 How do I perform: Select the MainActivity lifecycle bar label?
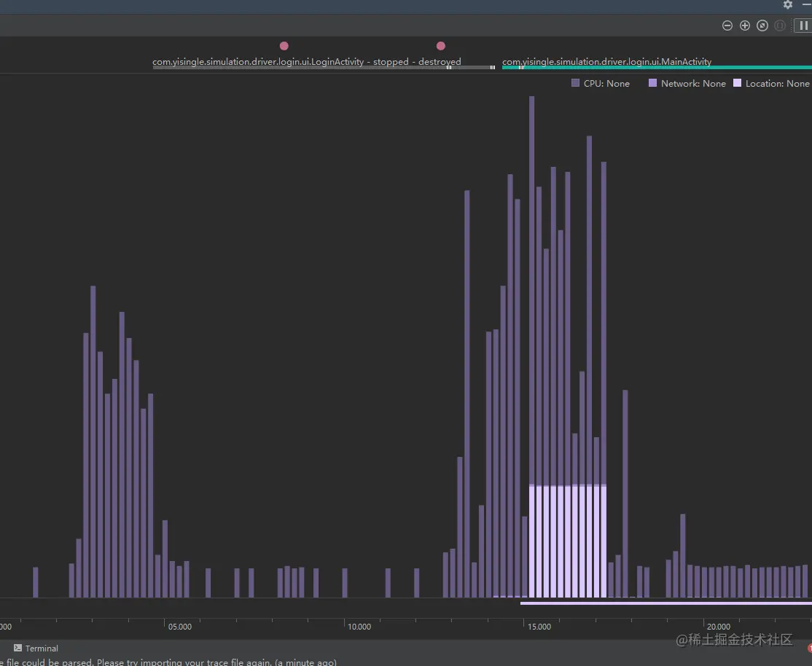[x=607, y=62]
